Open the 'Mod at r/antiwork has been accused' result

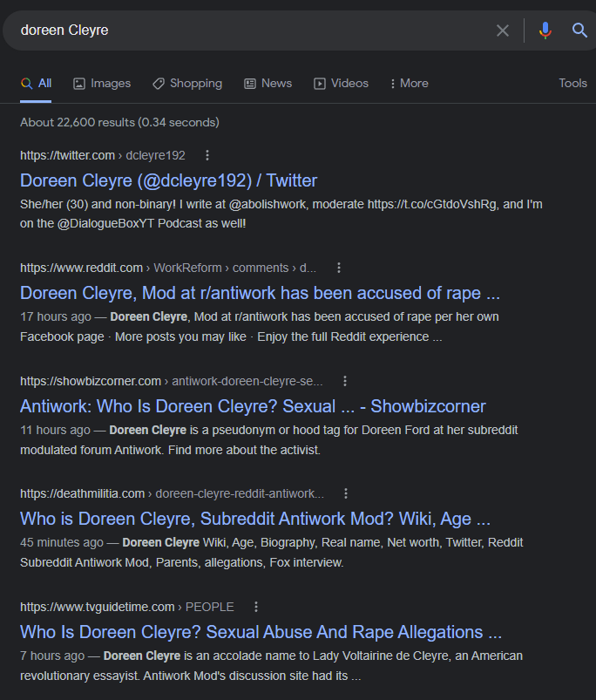[260, 293]
